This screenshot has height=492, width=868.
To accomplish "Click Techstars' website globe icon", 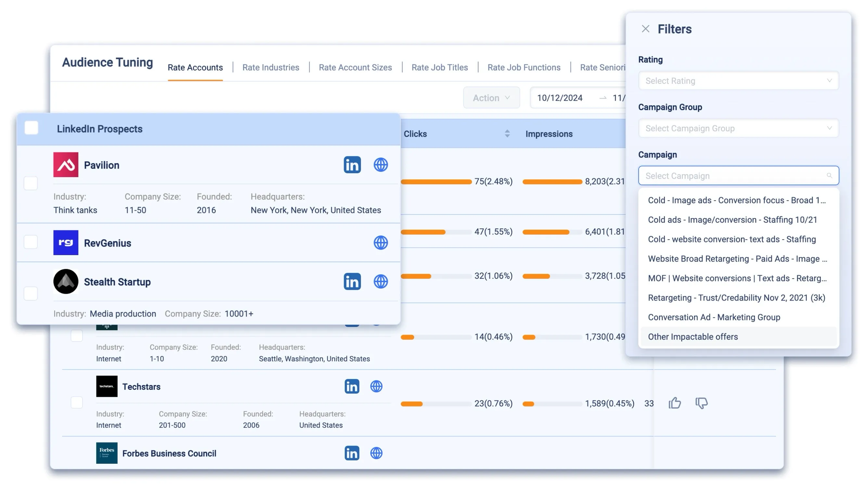I will click(x=377, y=386).
